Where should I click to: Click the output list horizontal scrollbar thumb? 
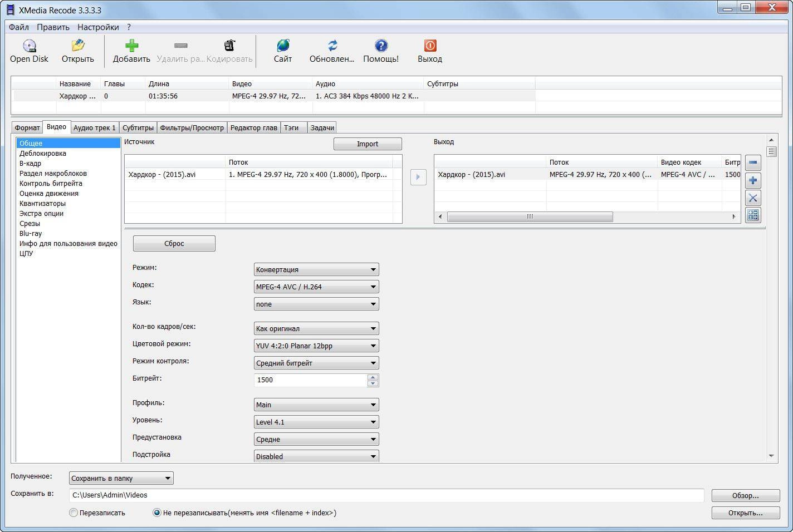(x=530, y=216)
